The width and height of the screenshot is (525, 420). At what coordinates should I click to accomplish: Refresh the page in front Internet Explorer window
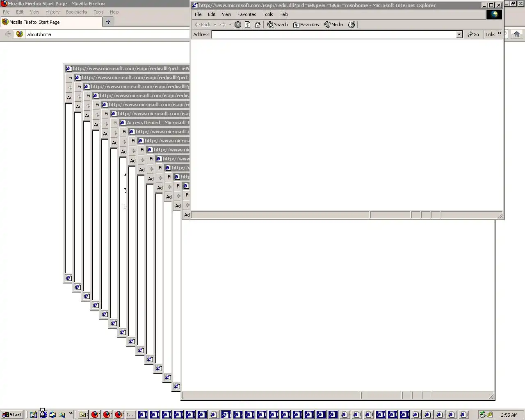[x=248, y=25]
